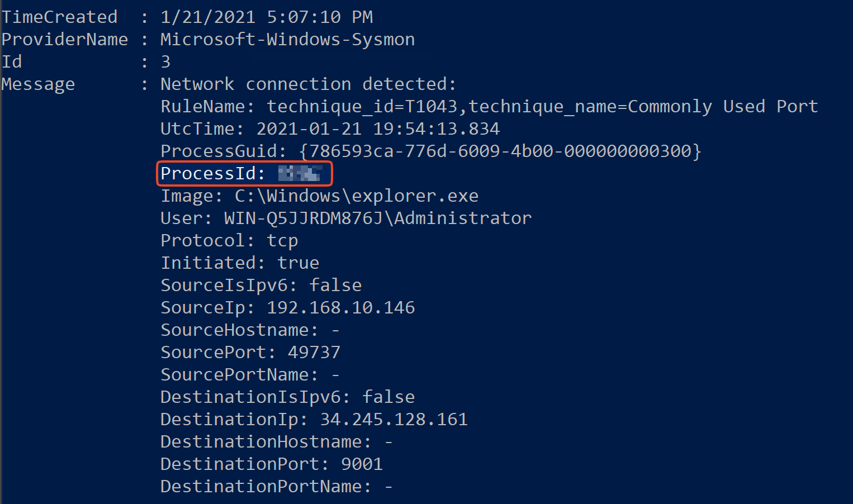This screenshot has height=504, width=853.
Task: Click the DestinationPortName line
Action: tap(276, 487)
